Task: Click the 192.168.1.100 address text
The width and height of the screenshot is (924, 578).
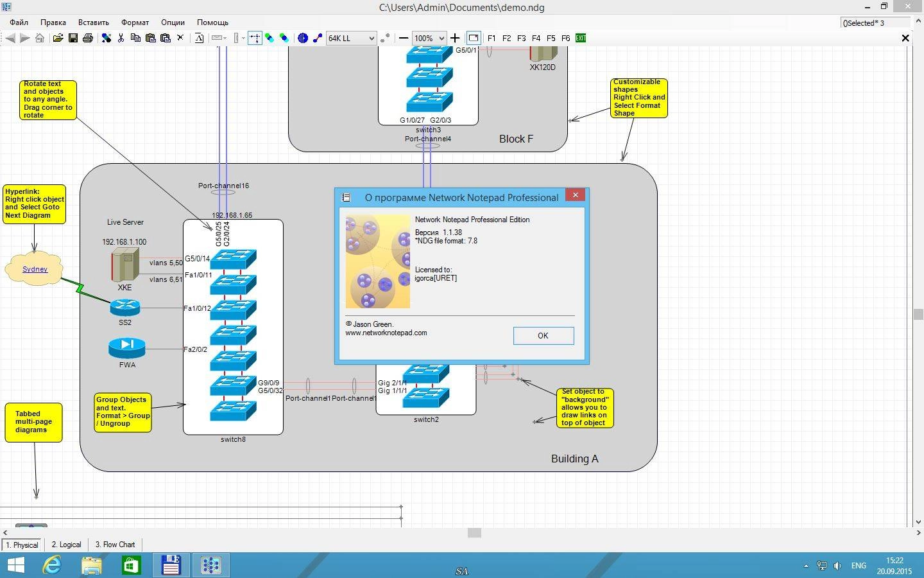Action: pyautogui.click(x=124, y=242)
